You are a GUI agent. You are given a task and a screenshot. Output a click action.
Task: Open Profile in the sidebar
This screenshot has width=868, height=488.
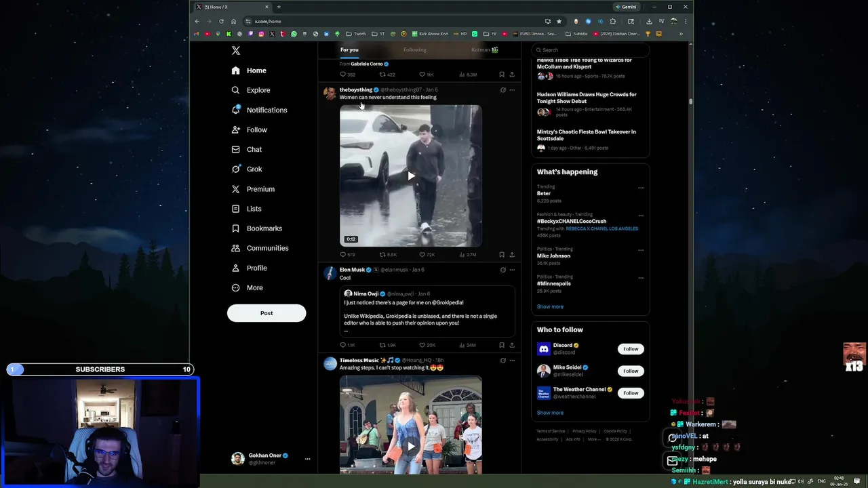pos(250,268)
